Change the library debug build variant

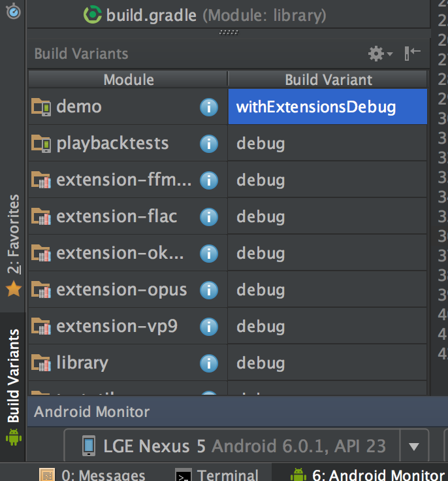pyautogui.click(x=327, y=363)
